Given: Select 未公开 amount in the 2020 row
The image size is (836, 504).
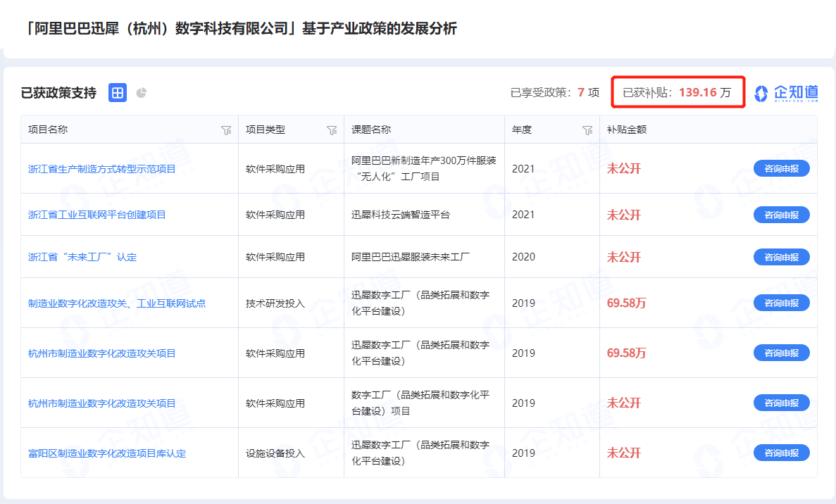Looking at the screenshot, I should (624, 257).
